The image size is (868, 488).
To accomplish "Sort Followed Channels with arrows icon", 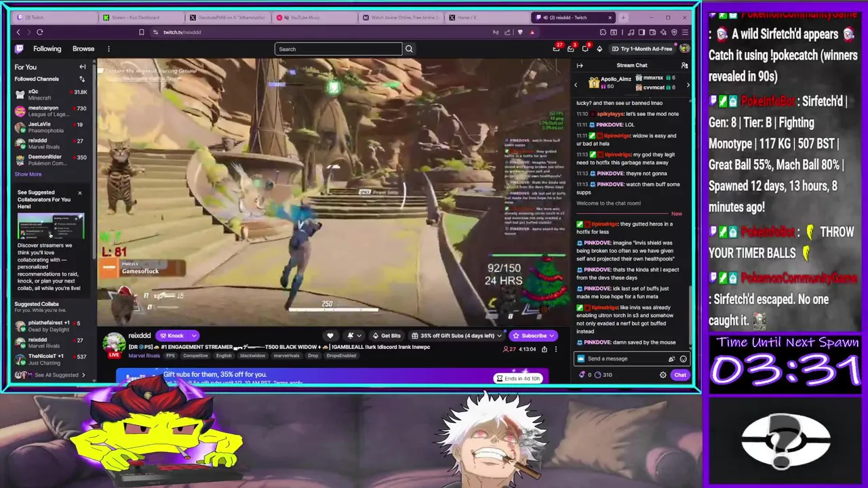I will 82,79.
